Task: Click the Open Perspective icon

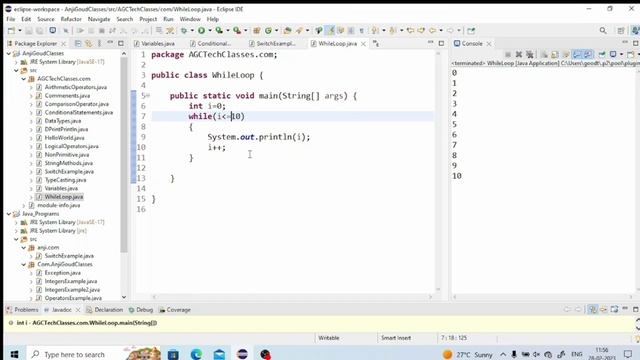Action: point(620,31)
